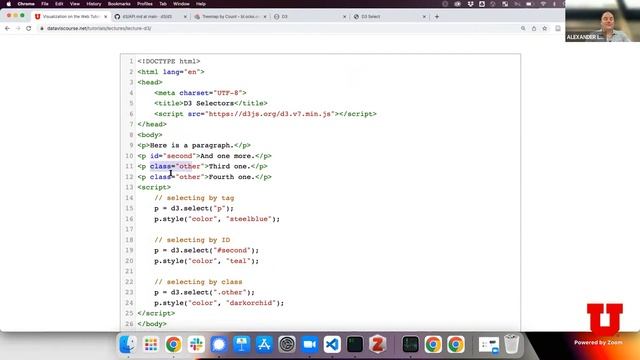Open Signal messenger from the Dock
This screenshot has height=360, width=640.
point(219,344)
